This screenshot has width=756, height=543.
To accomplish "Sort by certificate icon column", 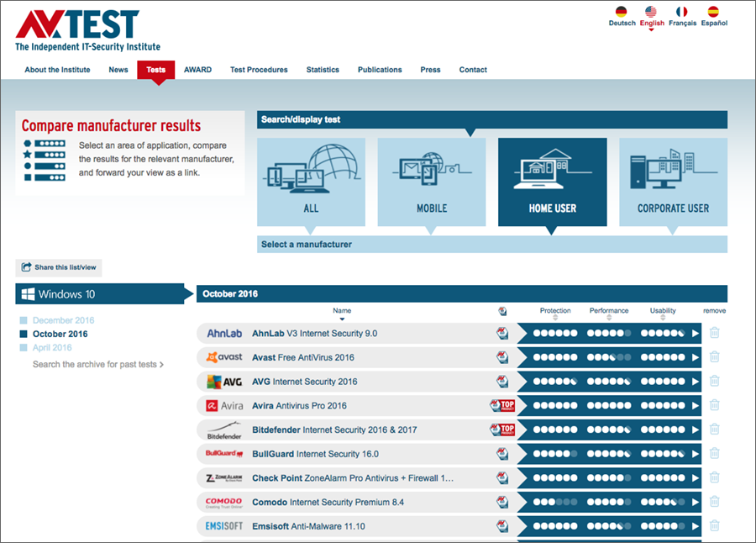I will pos(502,311).
